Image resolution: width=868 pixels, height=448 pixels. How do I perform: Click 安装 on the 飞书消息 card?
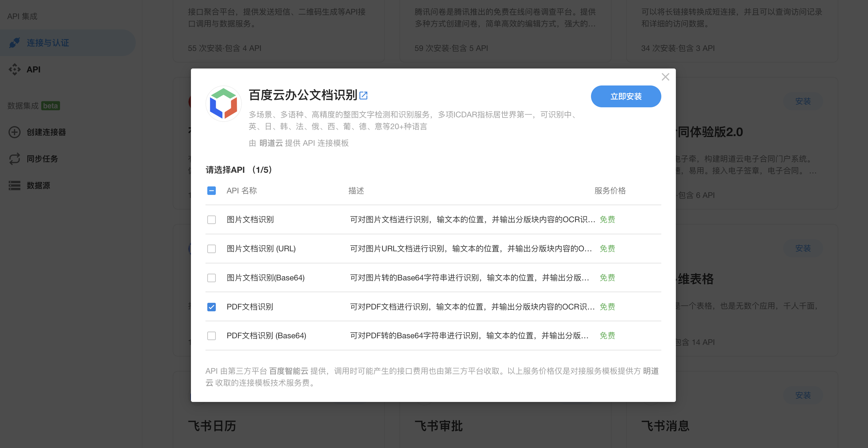(803, 395)
